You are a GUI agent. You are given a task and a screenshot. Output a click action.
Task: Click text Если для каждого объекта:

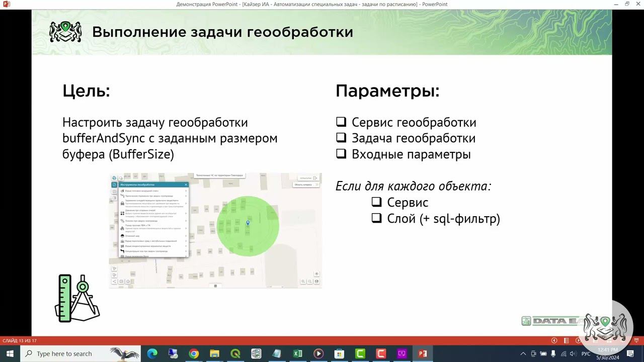(x=414, y=186)
